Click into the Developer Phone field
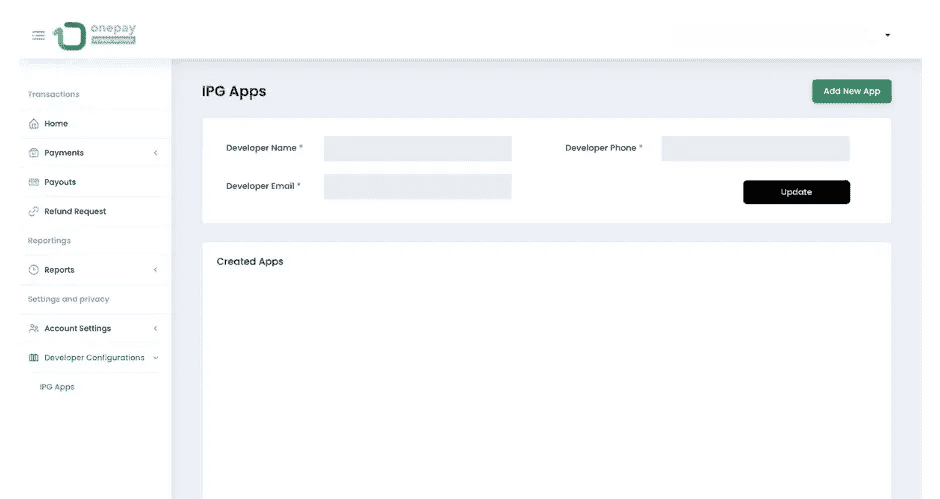The image size is (940, 499). (x=755, y=149)
